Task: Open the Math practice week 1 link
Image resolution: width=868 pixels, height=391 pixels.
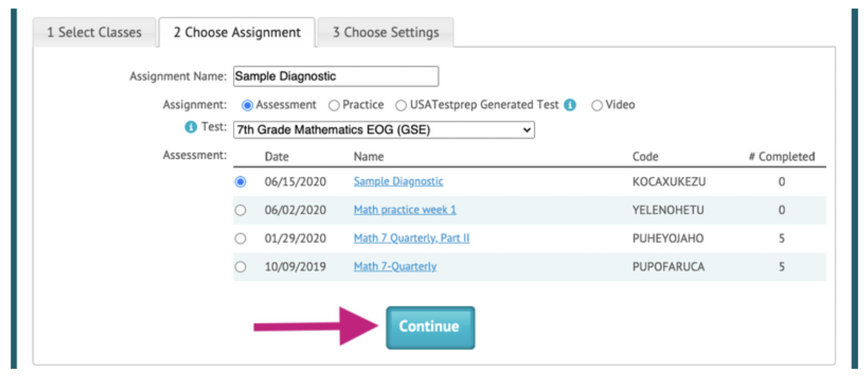Action: pos(405,210)
